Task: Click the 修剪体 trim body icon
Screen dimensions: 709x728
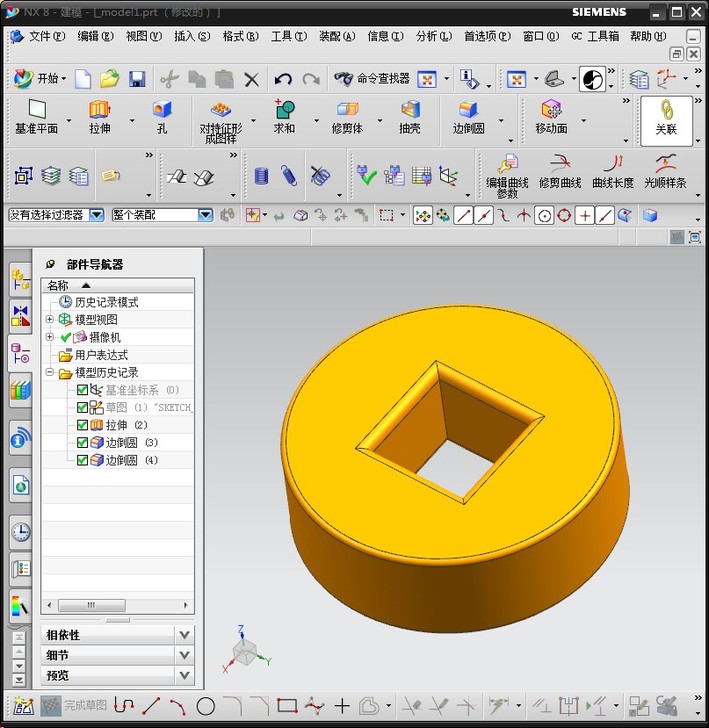Action: point(347,110)
